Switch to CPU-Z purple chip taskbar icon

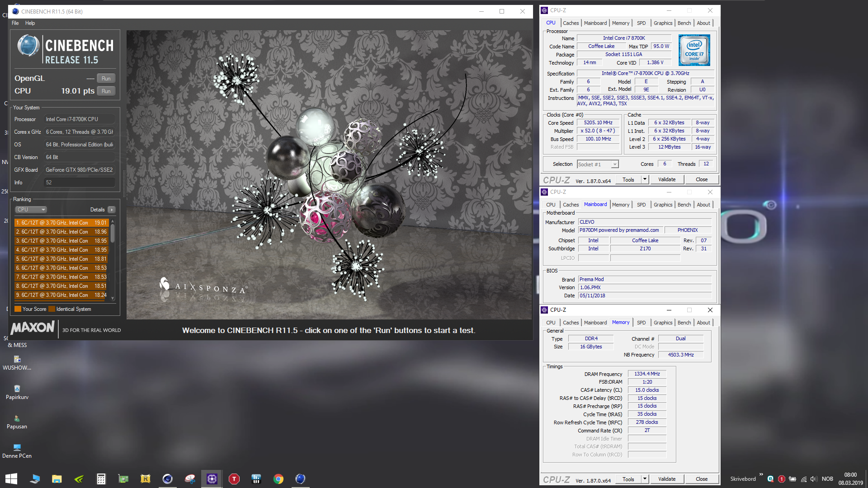[x=212, y=479]
